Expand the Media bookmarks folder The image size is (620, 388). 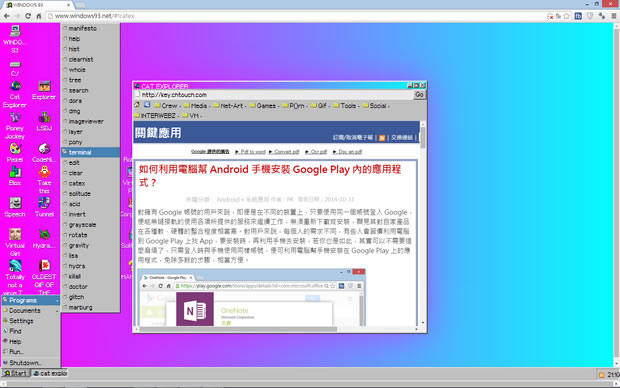coord(197,106)
